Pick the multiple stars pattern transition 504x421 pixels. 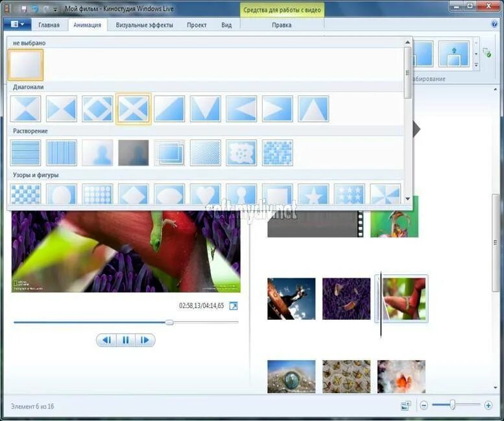pyautogui.click(x=350, y=194)
